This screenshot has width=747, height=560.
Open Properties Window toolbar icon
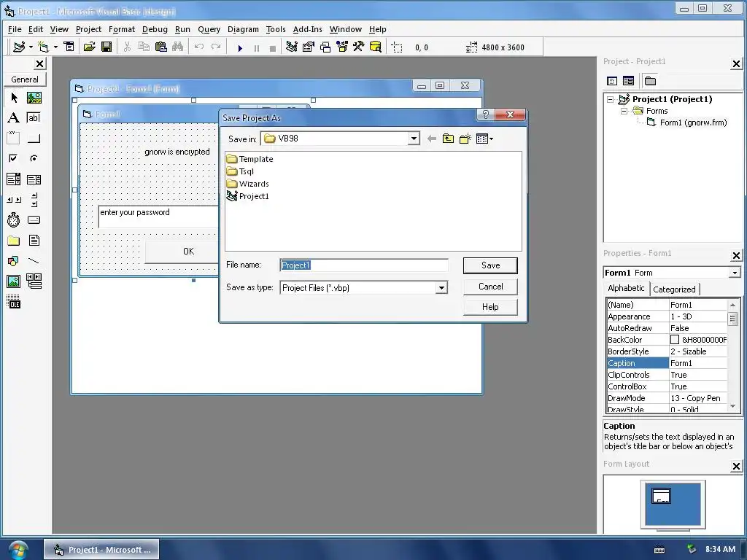coord(309,47)
